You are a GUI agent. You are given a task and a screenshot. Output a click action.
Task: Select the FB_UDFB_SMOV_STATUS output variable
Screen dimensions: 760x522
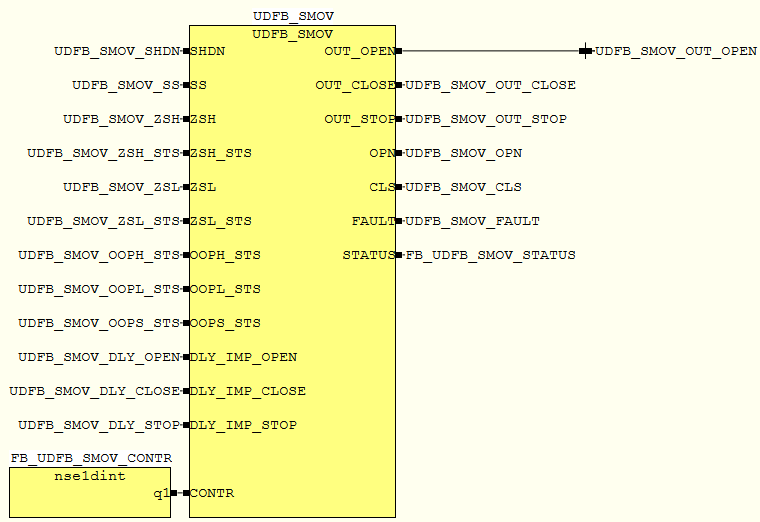click(490, 255)
